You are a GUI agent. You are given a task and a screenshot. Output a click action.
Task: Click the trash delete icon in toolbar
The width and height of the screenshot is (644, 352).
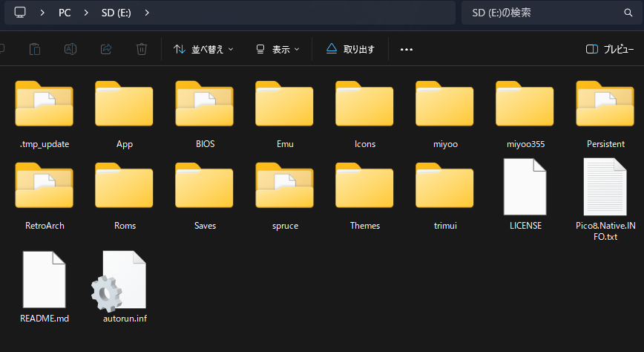[x=142, y=49]
